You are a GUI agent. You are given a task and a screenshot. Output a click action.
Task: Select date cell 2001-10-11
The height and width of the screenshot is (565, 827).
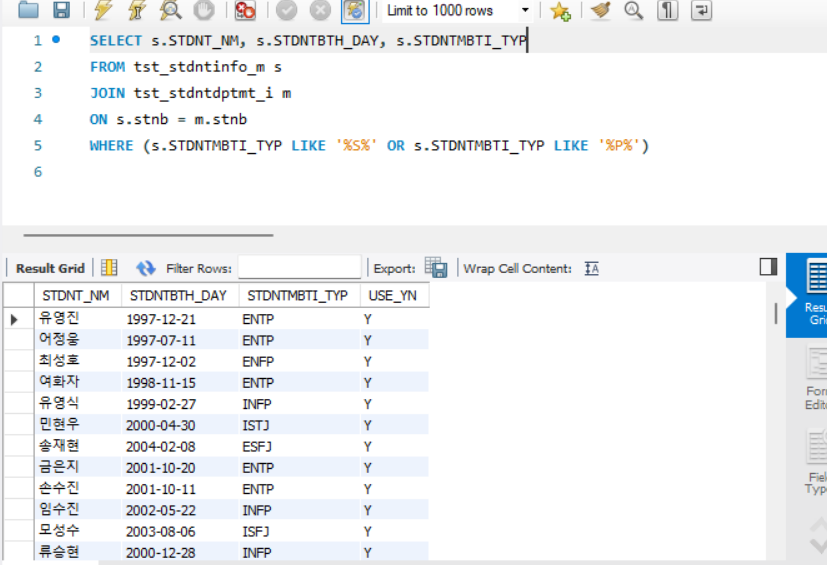pos(180,489)
